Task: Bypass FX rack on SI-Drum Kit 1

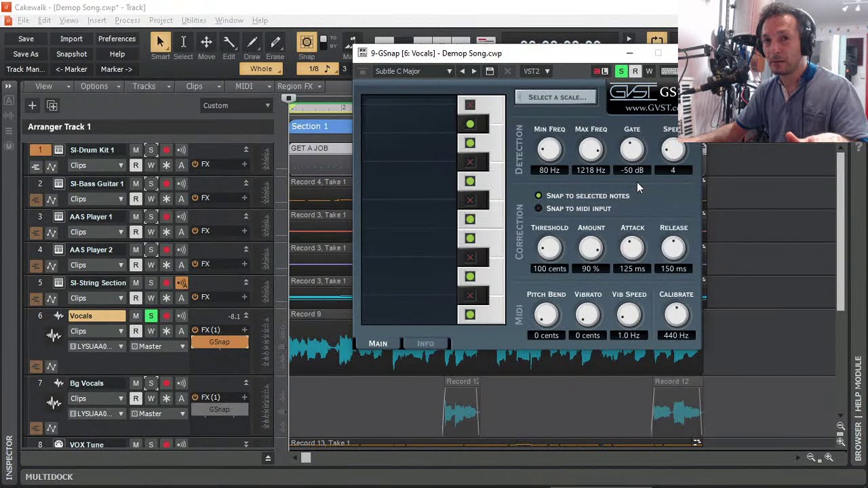Action: [x=195, y=164]
